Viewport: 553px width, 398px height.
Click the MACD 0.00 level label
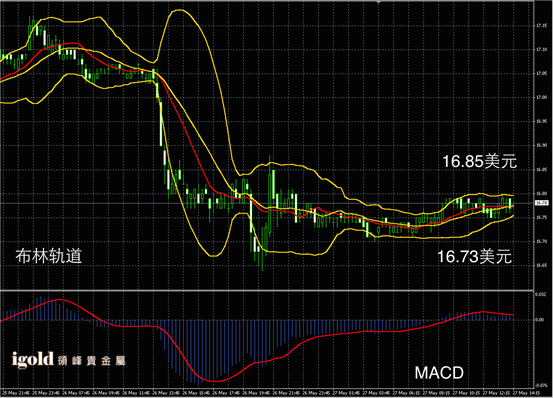tap(540, 320)
